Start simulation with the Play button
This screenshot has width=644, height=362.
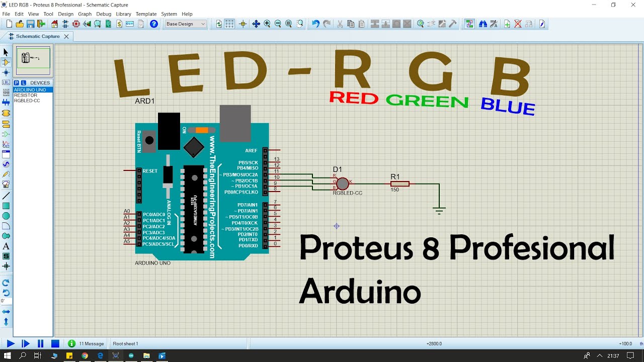(11, 344)
